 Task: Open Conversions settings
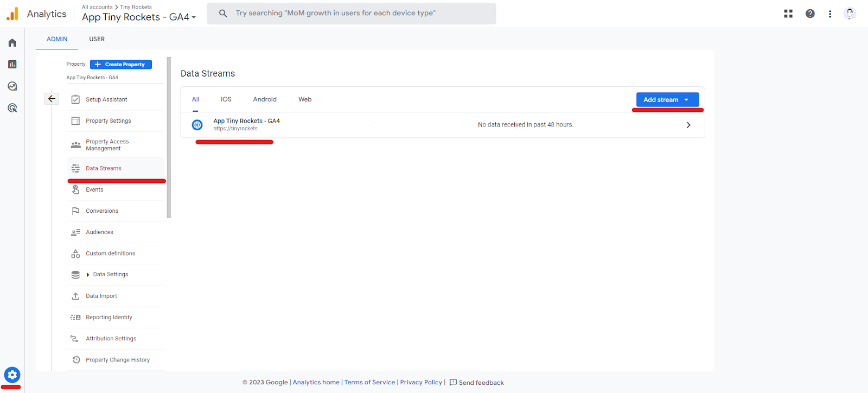(x=116, y=211)
